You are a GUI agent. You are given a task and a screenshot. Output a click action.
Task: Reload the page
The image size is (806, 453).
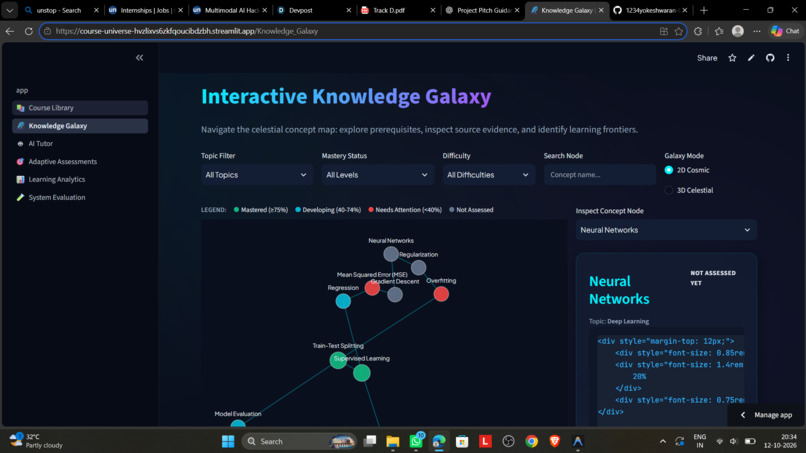pyautogui.click(x=28, y=31)
